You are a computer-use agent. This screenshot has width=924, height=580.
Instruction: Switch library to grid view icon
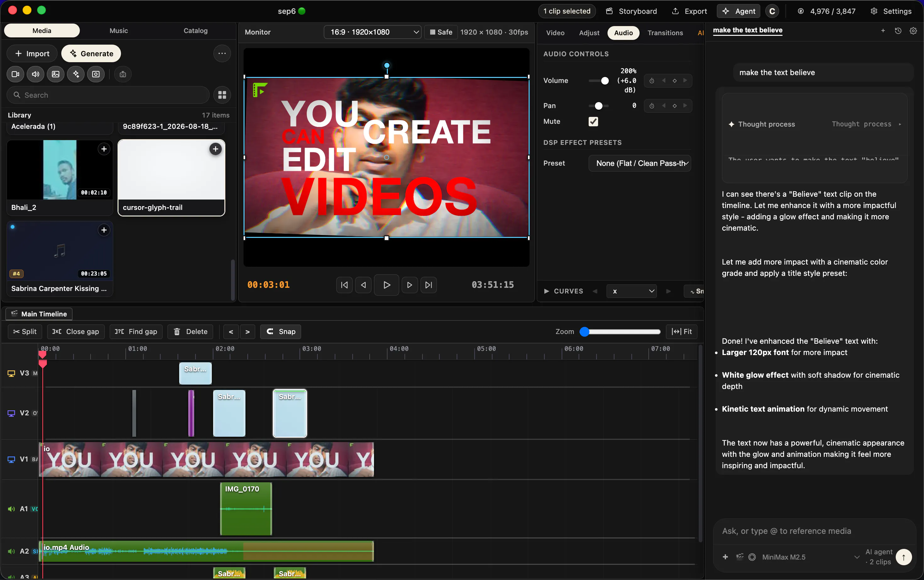coord(222,95)
